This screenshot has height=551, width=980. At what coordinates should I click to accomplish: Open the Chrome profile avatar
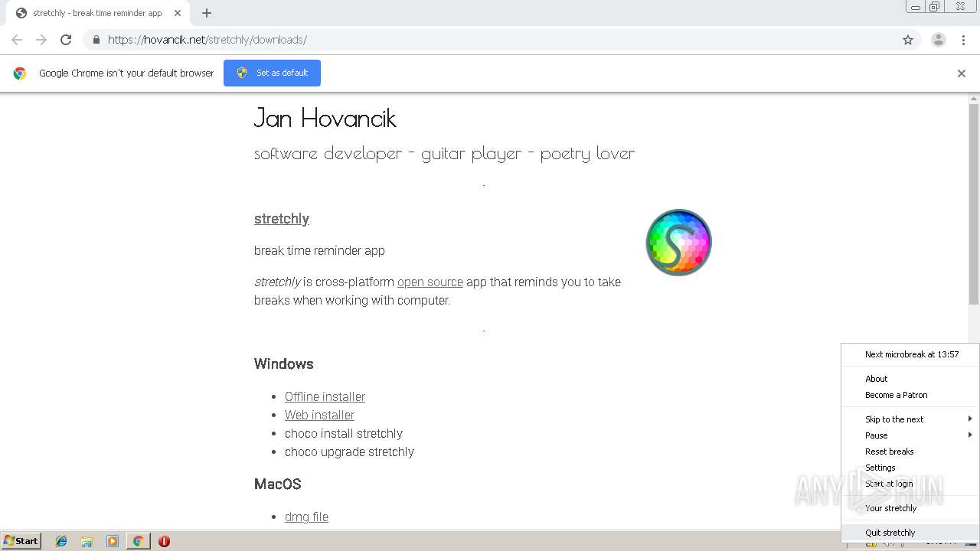939,40
